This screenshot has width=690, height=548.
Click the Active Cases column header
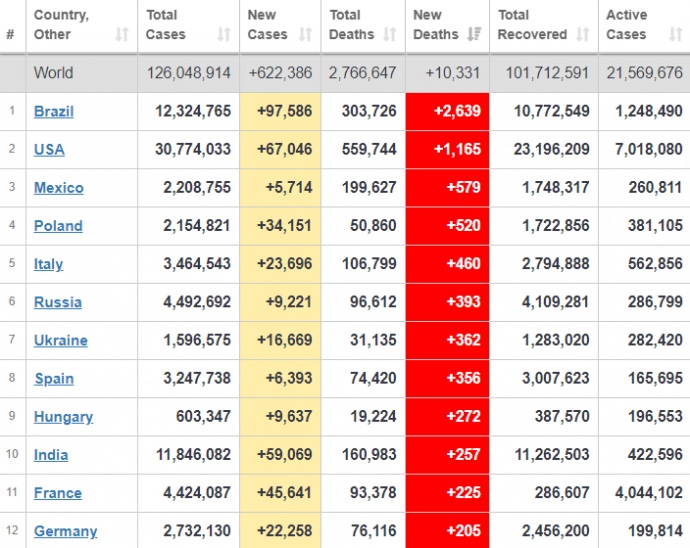click(x=627, y=25)
